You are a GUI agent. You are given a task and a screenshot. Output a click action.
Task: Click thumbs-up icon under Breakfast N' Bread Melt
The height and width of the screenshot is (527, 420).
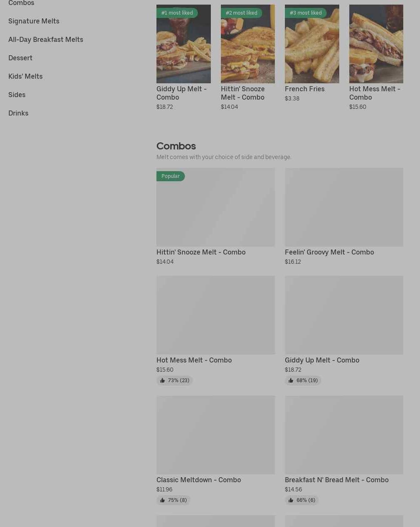click(x=291, y=500)
